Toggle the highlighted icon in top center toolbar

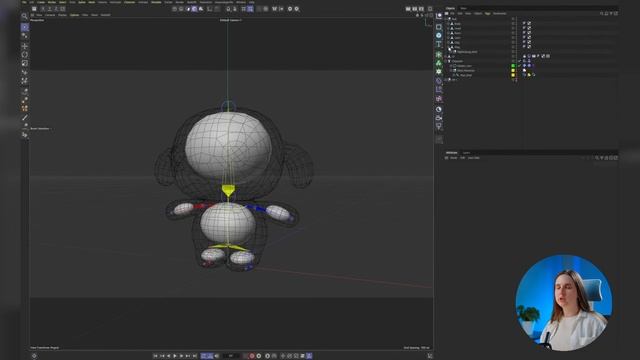point(194,9)
